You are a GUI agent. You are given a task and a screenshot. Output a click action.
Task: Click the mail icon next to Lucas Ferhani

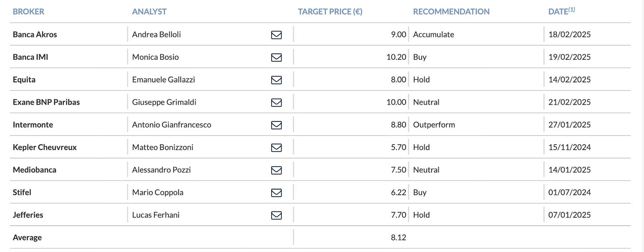276,215
